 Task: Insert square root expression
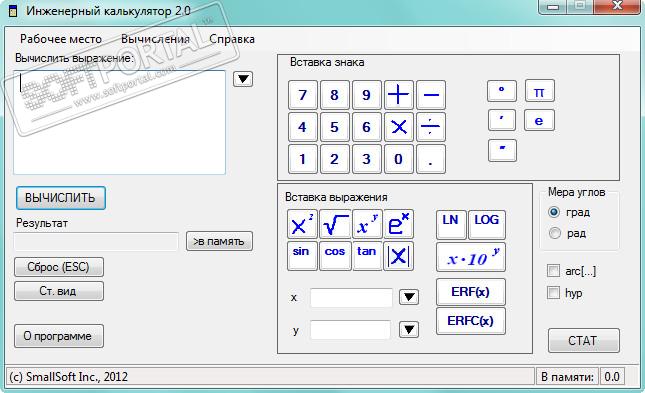click(x=335, y=224)
